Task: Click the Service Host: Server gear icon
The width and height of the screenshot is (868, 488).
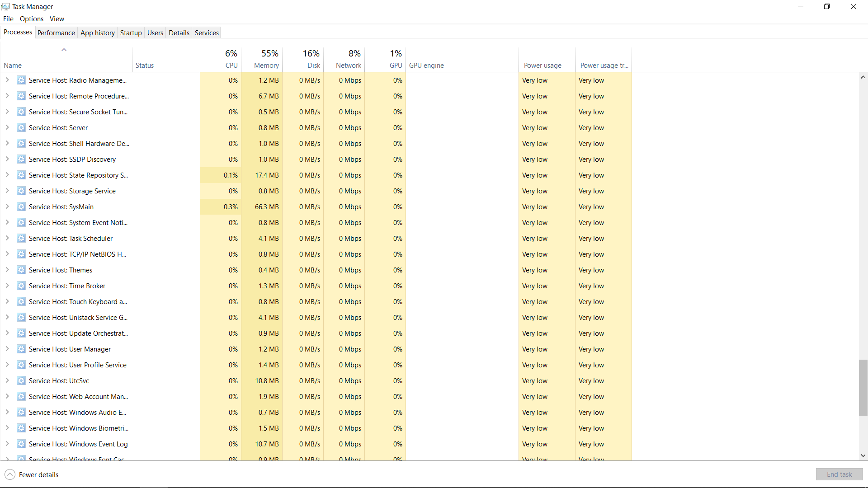Action: point(21,128)
